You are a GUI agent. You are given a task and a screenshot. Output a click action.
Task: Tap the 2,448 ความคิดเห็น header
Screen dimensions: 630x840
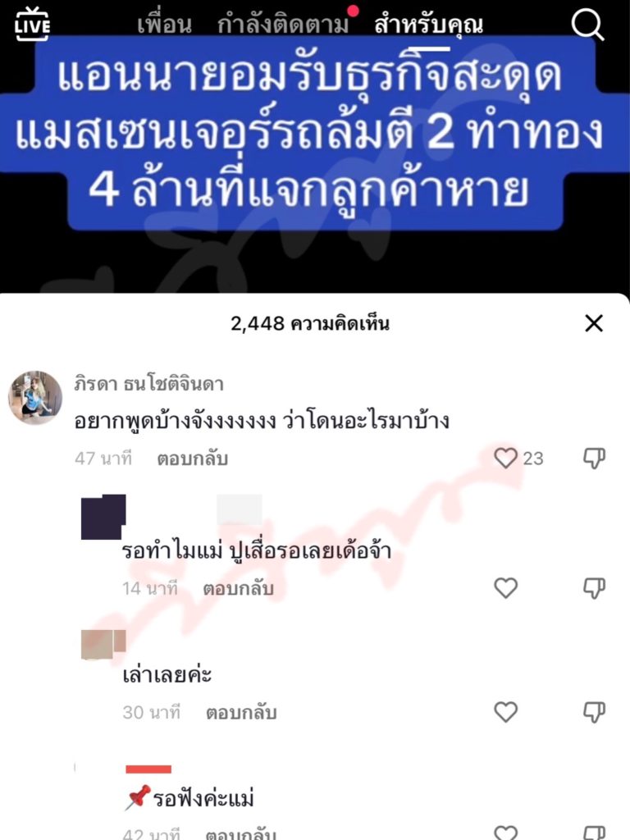tap(309, 323)
